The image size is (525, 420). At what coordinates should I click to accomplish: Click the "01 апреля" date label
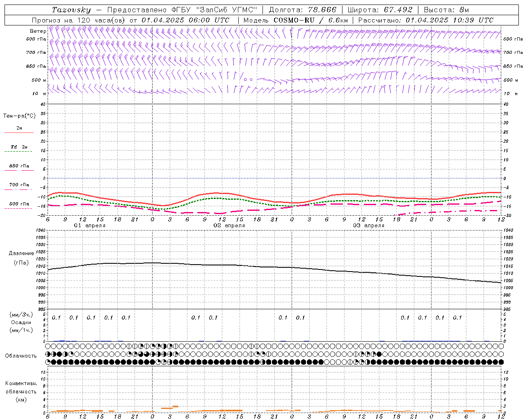click(x=89, y=226)
